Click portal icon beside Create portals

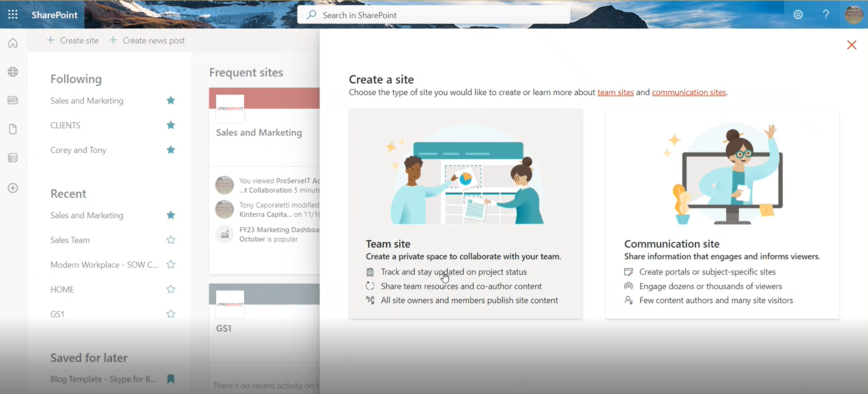[x=628, y=272]
